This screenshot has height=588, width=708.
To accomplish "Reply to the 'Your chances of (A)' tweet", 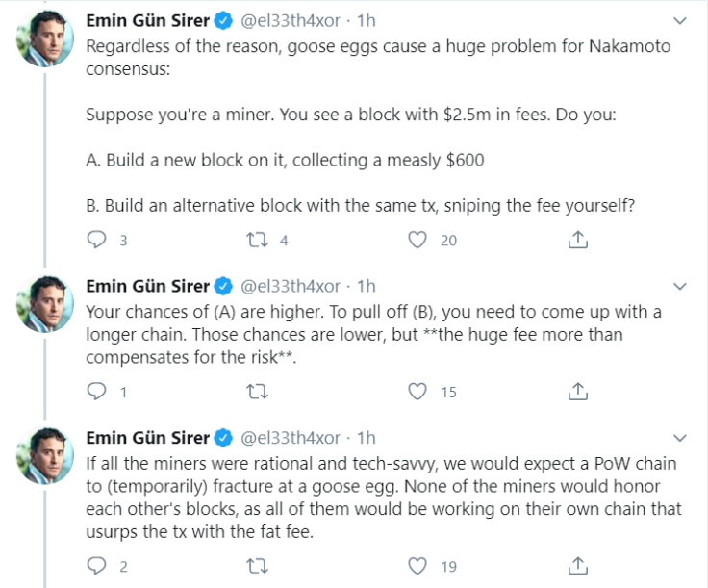I will pyautogui.click(x=96, y=392).
